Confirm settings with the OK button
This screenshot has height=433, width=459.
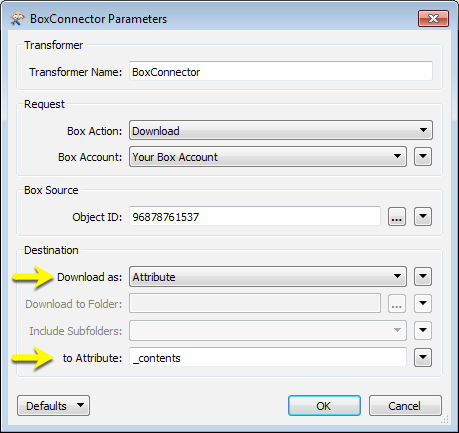coord(324,406)
